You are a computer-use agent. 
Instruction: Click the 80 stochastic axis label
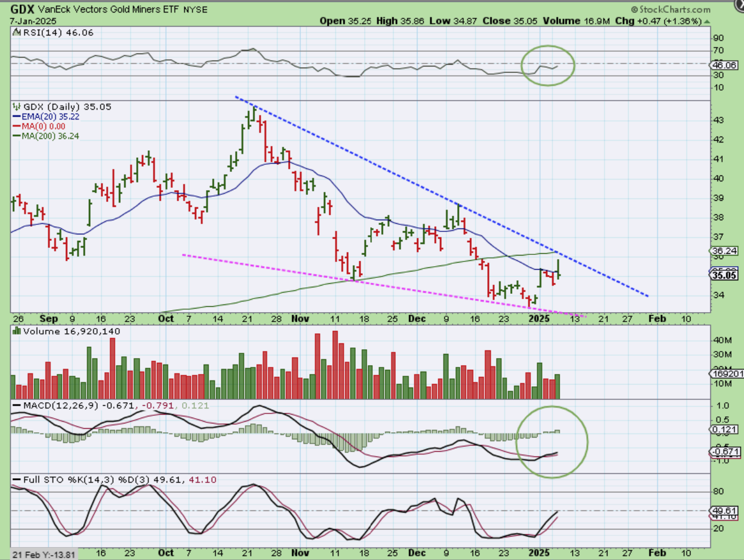719,491
